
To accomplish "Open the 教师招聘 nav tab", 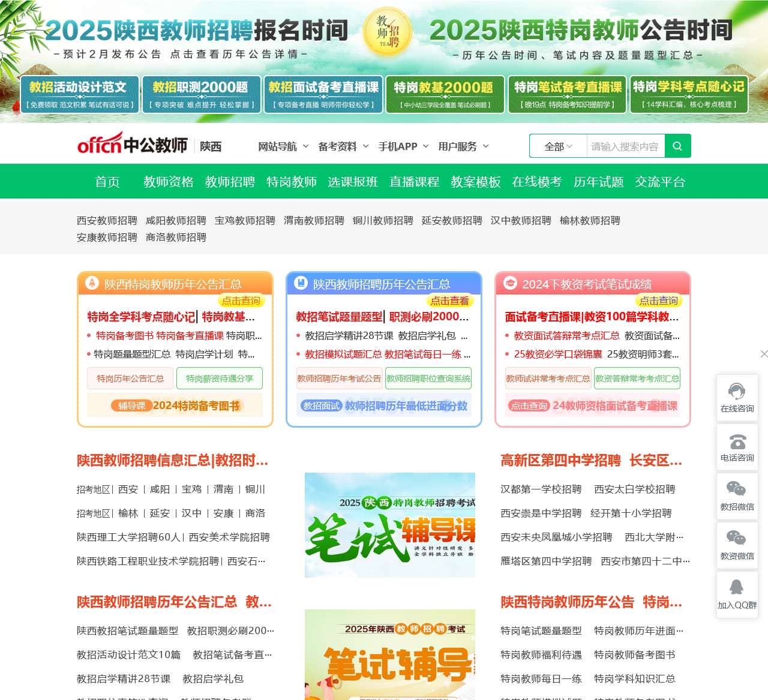I will click(x=230, y=182).
